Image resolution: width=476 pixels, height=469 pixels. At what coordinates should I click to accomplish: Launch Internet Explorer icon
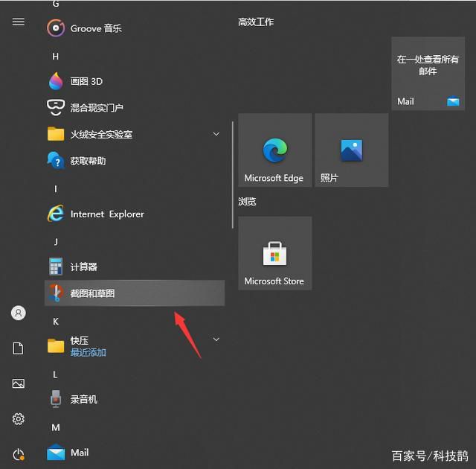coord(56,214)
